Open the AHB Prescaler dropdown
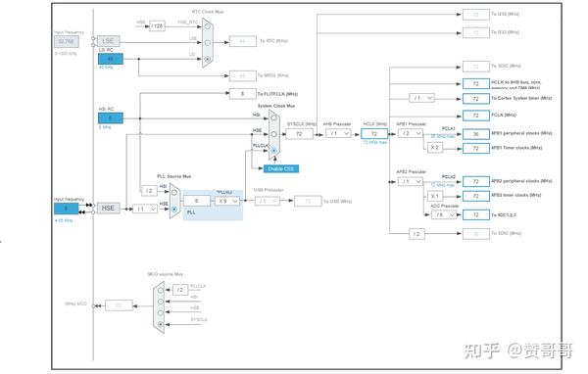 point(338,133)
